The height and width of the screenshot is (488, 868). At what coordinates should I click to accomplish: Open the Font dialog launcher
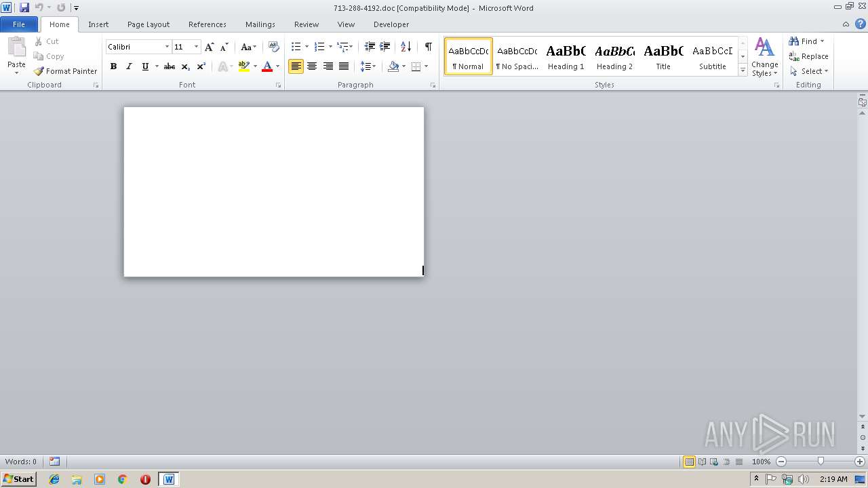coord(279,85)
